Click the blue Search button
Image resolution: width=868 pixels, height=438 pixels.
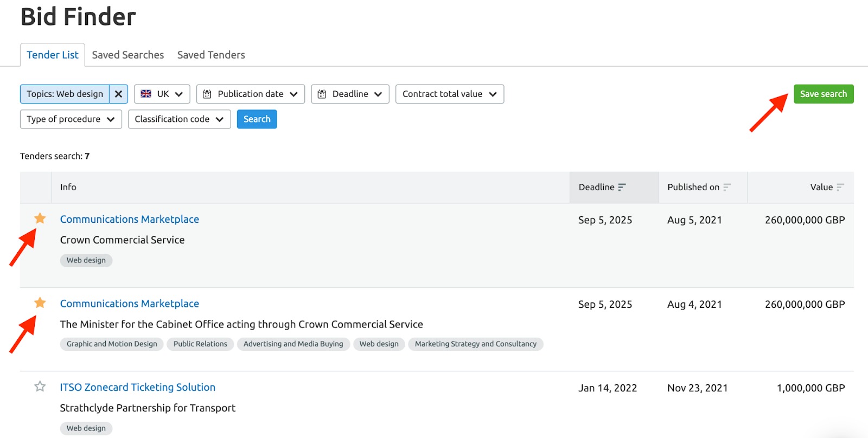257,119
